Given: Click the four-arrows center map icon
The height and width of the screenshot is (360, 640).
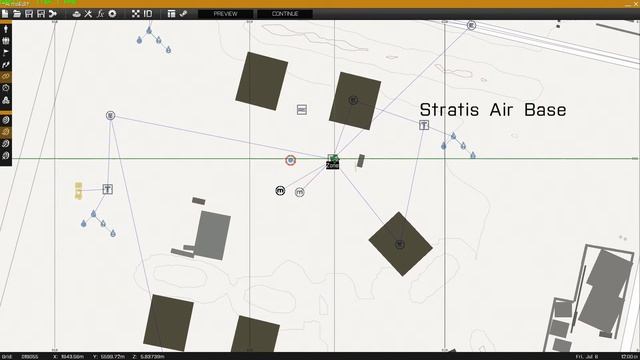Looking at the screenshot, I should (136, 14).
